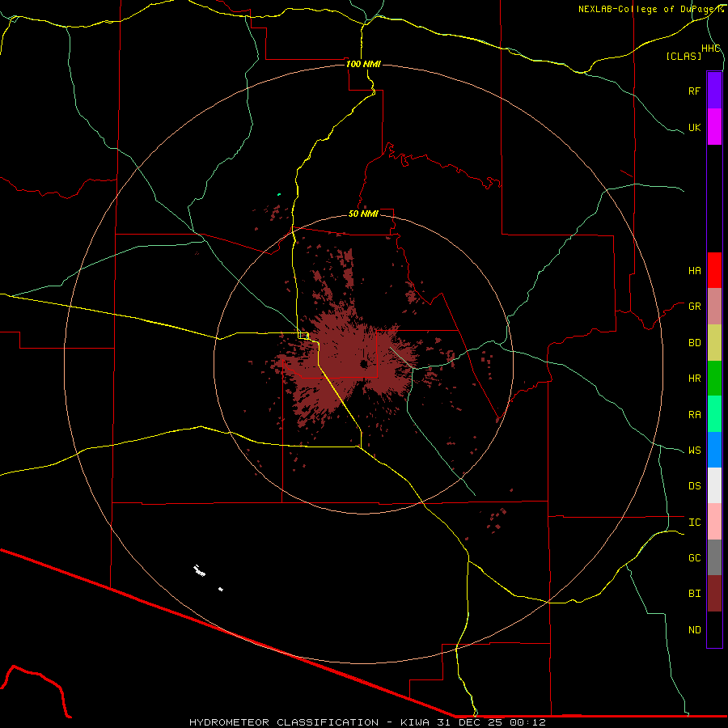Image resolution: width=728 pixels, height=728 pixels.
Task: Click the HA red legend swatch
Action: point(714,270)
